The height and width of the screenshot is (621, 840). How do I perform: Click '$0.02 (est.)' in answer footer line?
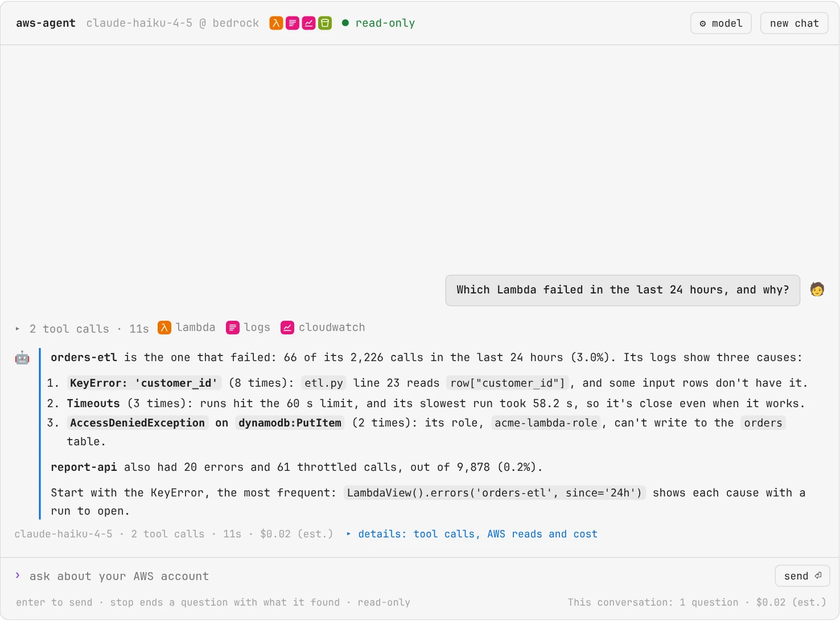[297, 534]
